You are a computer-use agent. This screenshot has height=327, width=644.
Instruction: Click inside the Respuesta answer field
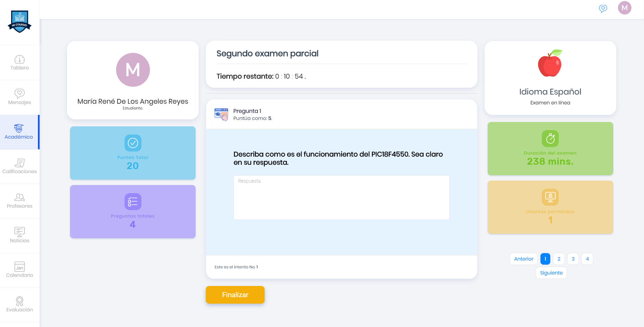341,198
